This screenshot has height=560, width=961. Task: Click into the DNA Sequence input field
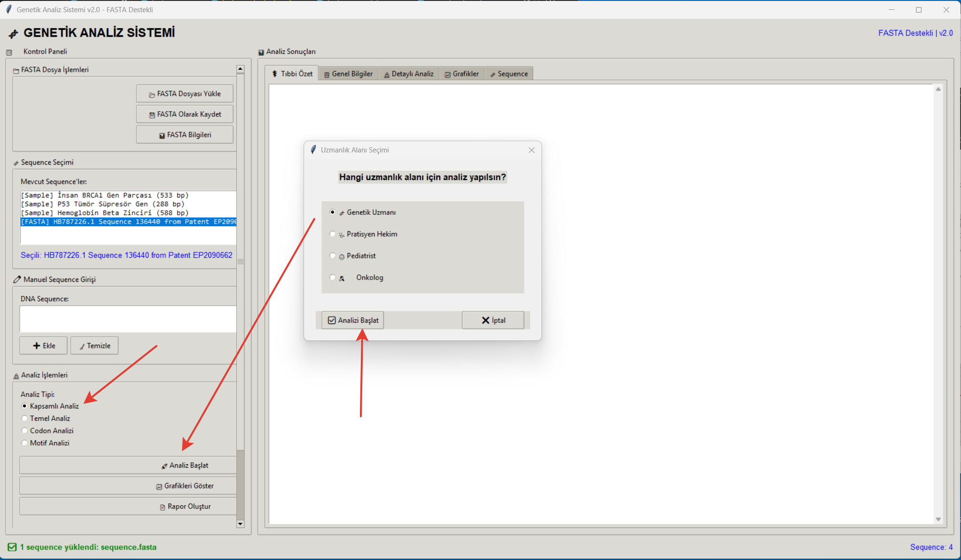pyautogui.click(x=128, y=319)
